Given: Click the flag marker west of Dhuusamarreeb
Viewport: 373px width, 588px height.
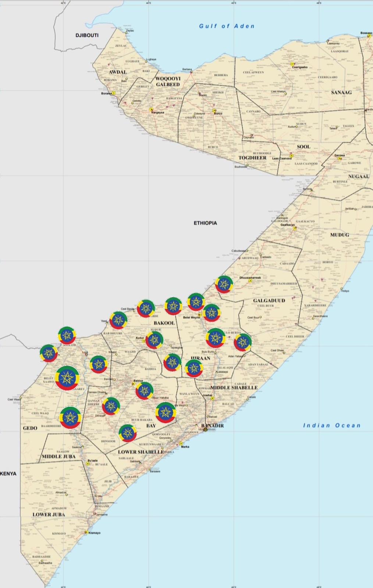Looking at the screenshot, I should pos(224,284).
